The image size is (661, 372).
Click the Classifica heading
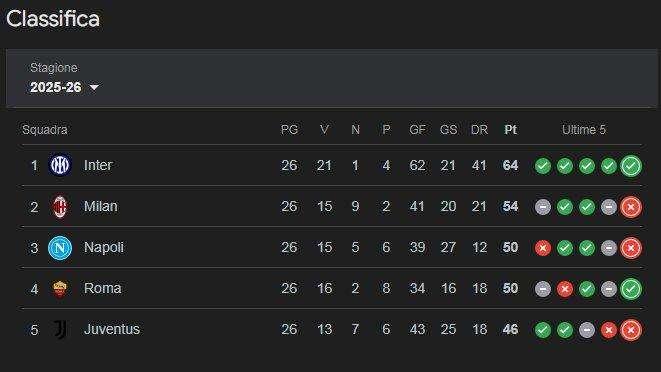[53, 19]
